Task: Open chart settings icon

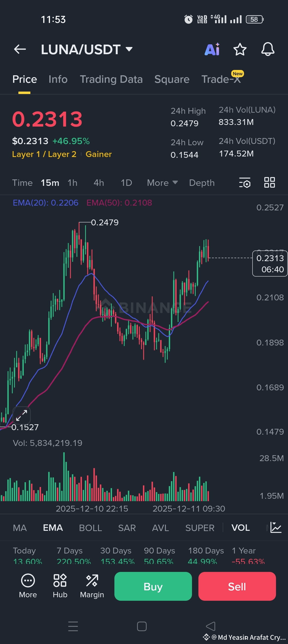Action: point(245,183)
